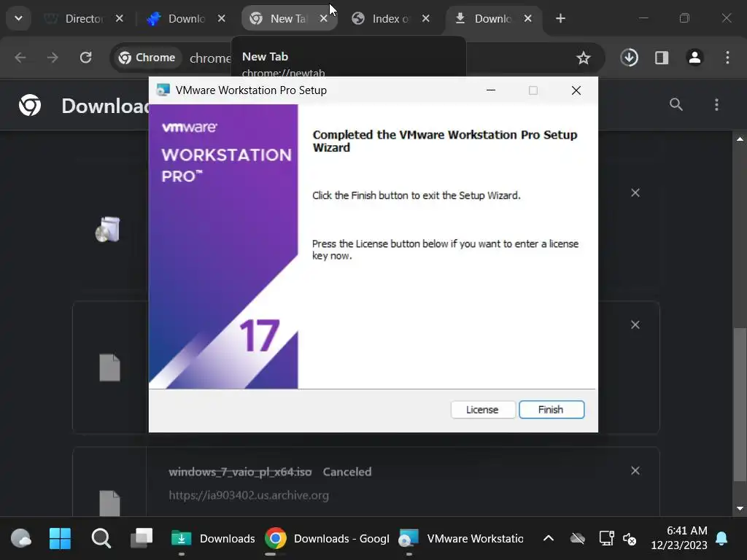
Task: Close the active Downloads tab
Action: pyautogui.click(x=528, y=18)
